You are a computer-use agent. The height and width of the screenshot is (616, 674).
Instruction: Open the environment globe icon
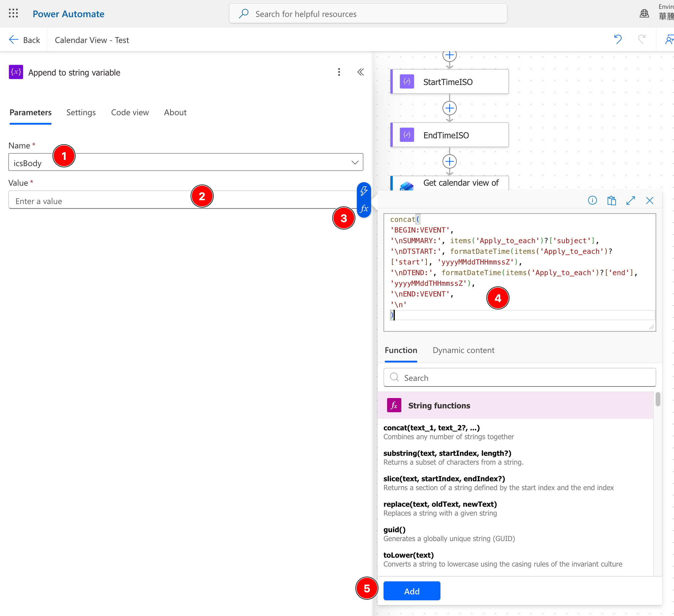(644, 13)
